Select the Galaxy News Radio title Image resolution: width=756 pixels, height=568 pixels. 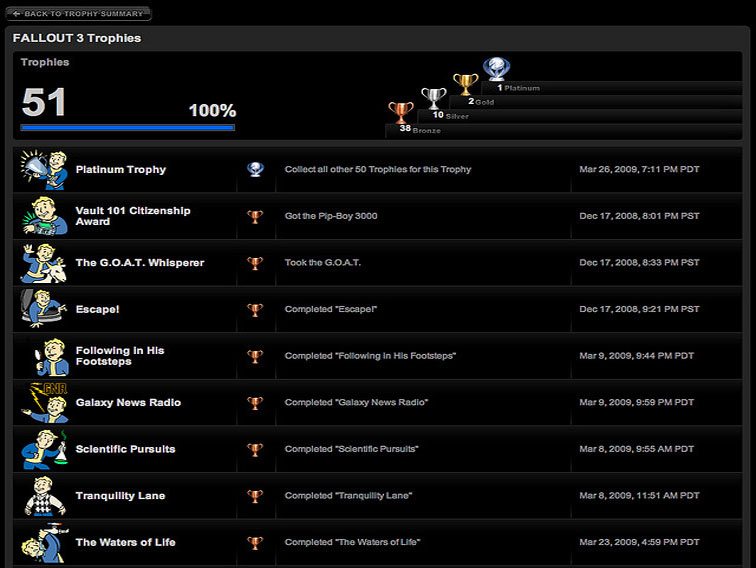128,403
